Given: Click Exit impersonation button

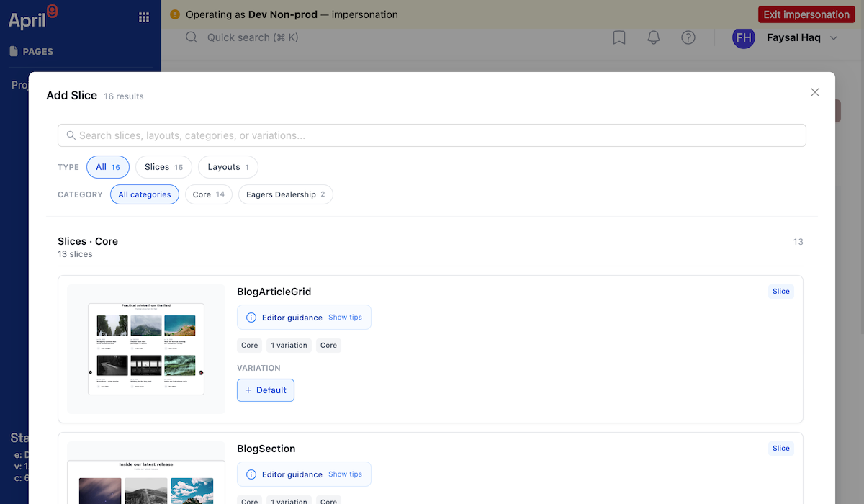Looking at the screenshot, I should [x=807, y=14].
